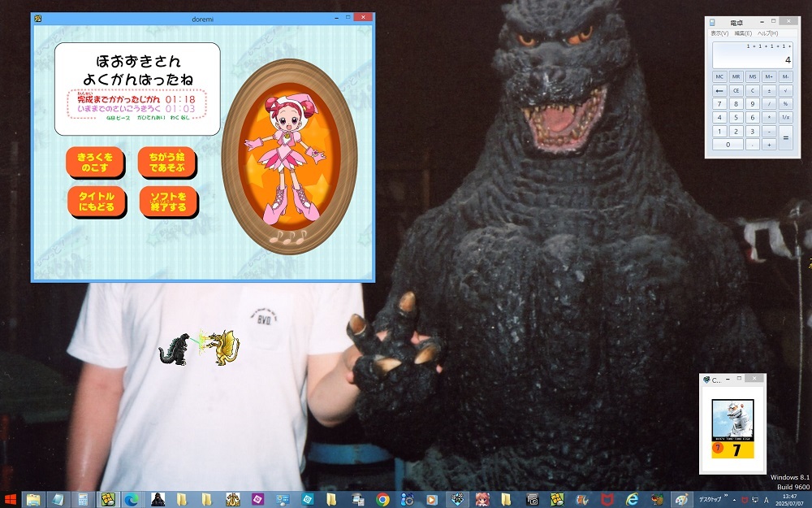
Task: Click the robot card thumbnail in small window
Action: (x=732, y=428)
